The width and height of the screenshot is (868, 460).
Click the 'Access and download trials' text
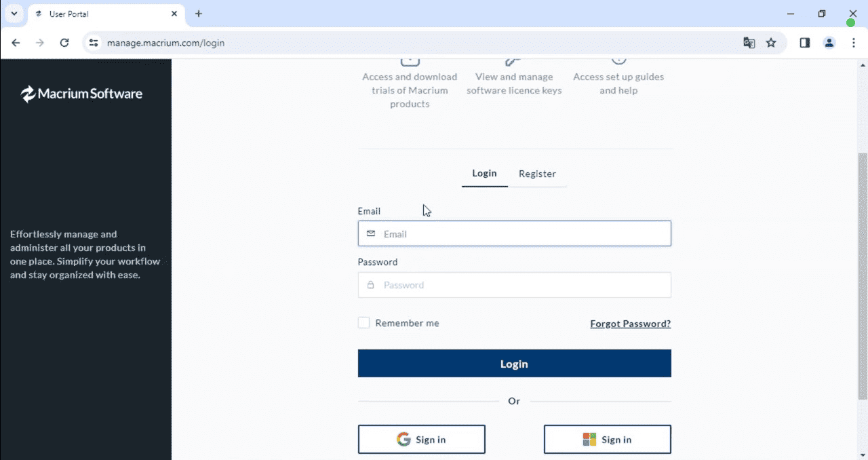click(410, 90)
